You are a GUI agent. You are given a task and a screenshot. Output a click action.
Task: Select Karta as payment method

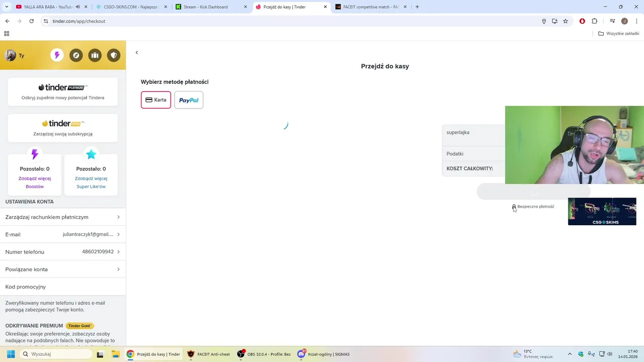click(x=156, y=100)
